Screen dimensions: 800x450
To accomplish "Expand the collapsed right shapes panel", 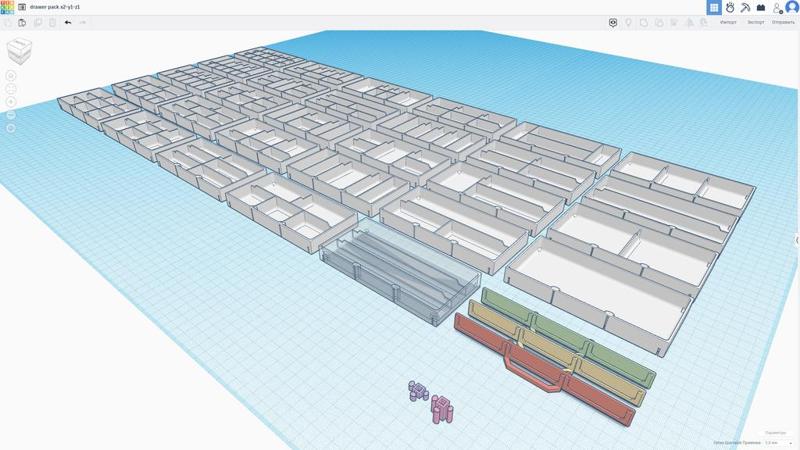I will (797, 240).
